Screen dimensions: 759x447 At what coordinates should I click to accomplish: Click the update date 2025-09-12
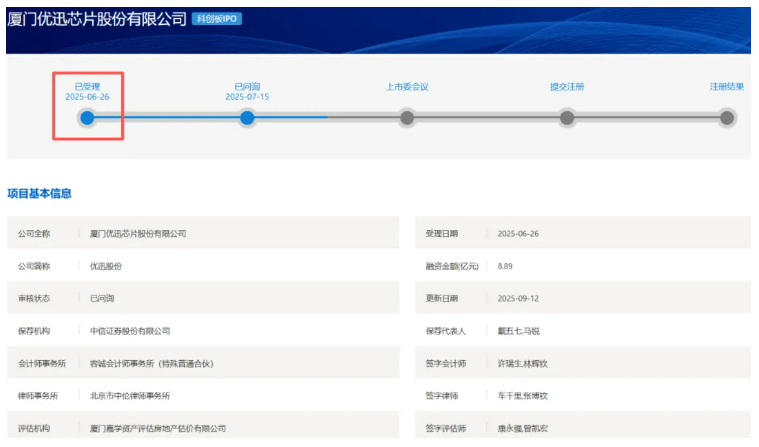coord(519,298)
